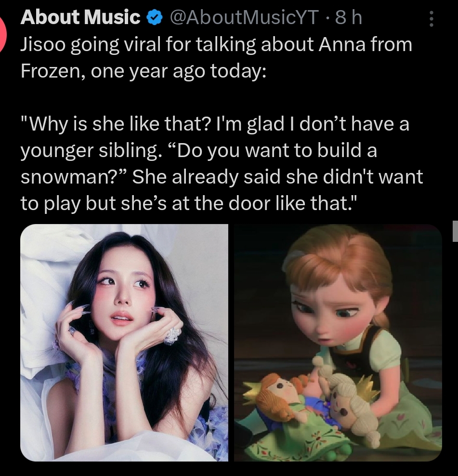Click the blue verified badge icon

154,18
